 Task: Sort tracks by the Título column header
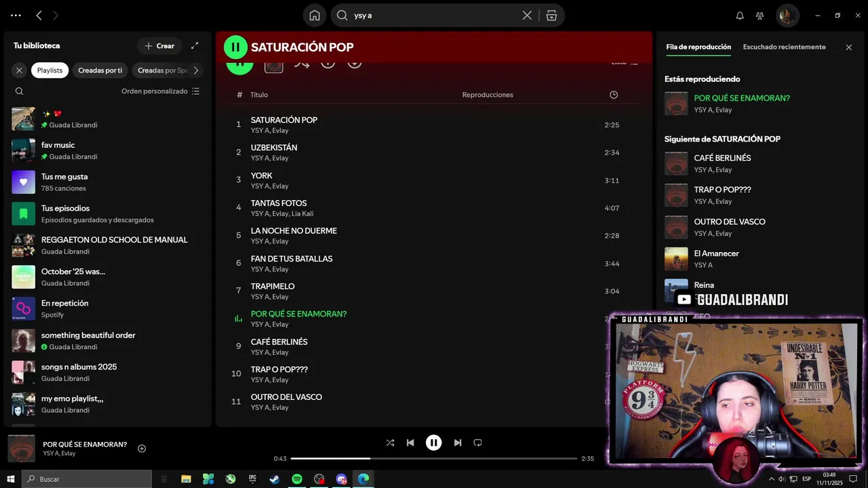click(259, 95)
